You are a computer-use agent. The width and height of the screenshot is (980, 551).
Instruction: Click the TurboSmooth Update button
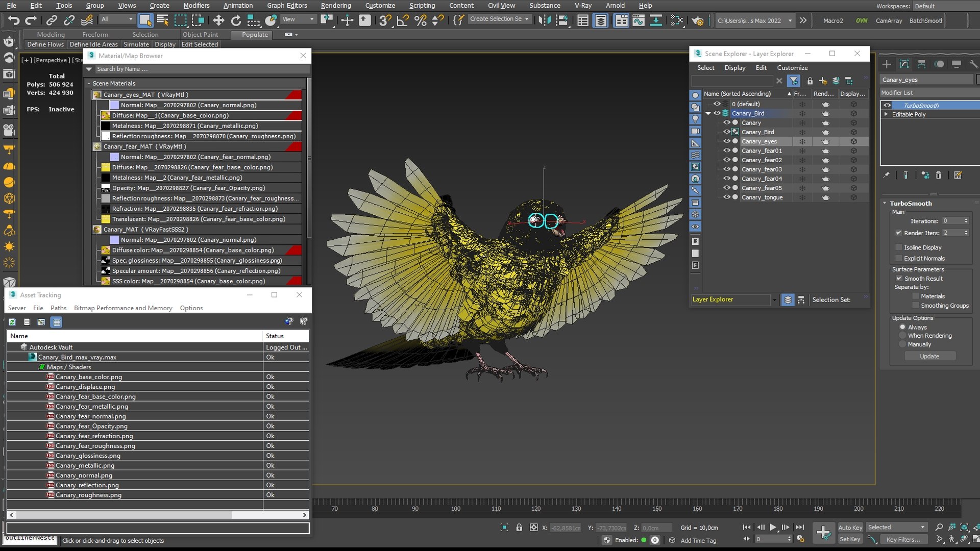929,357
